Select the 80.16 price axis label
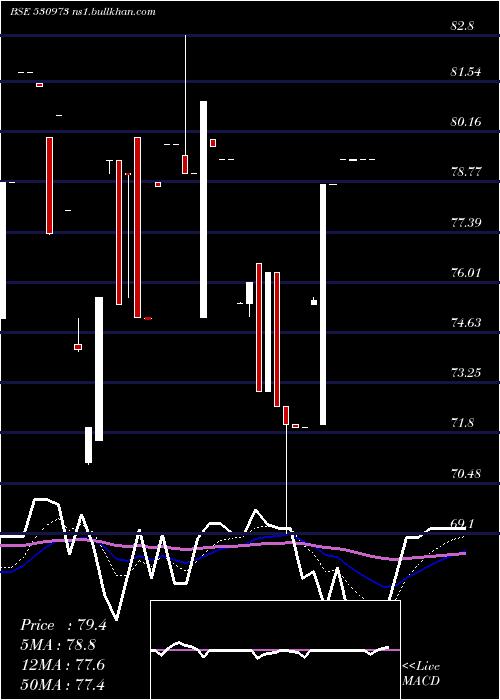The width and height of the screenshot is (500, 700). 466,121
